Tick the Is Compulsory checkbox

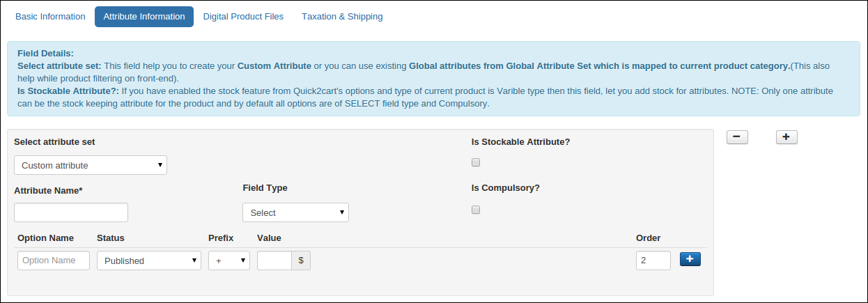tap(476, 210)
